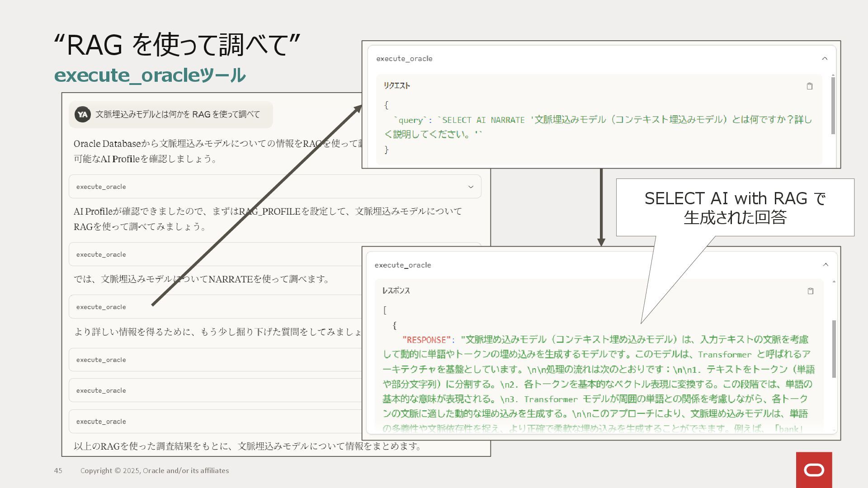The width and height of the screenshot is (868, 488).
Task: Click the response panel scrollbar thumb
Action: pos(834,348)
